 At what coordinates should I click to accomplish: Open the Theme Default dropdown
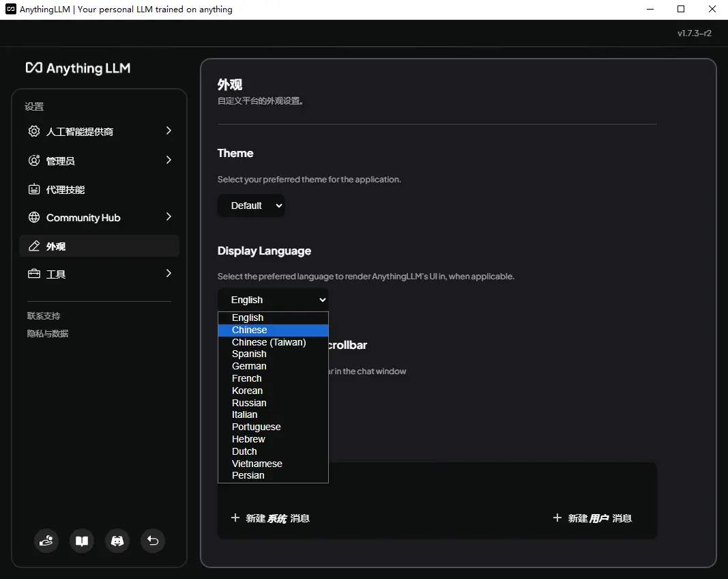point(251,206)
